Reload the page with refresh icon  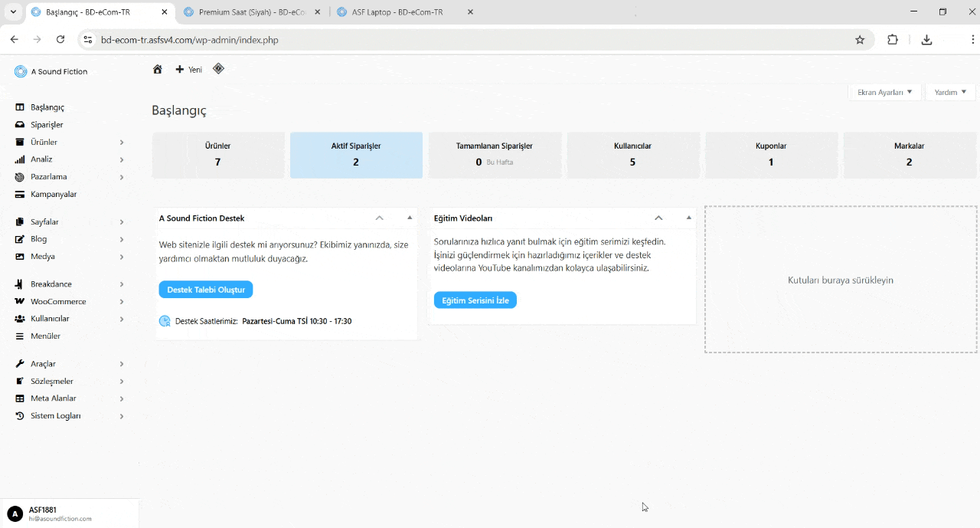[x=60, y=40]
